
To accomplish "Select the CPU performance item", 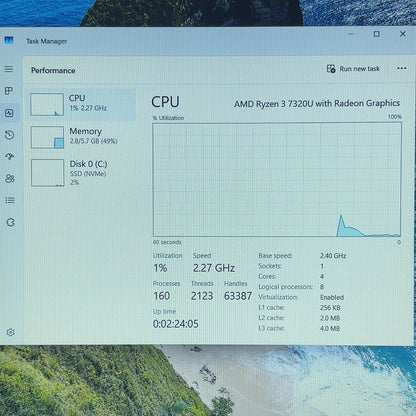I will coord(82,105).
